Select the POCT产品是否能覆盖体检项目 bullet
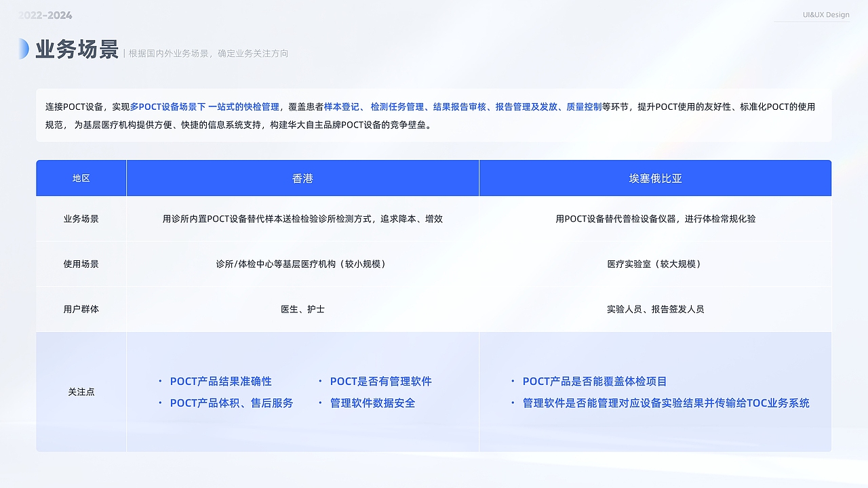The width and height of the screenshot is (868, 488). pos(593,381)
